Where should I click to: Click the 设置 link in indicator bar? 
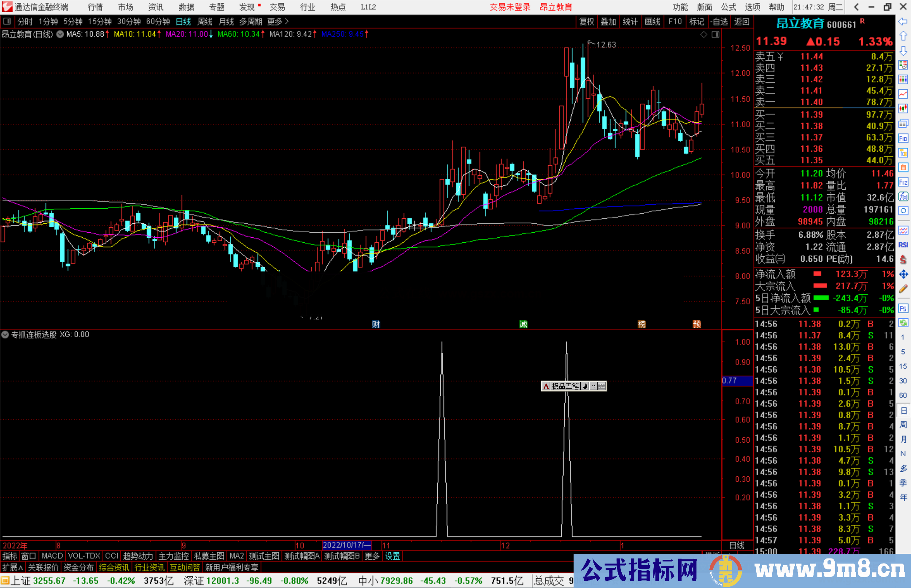(x=392, y=556)
